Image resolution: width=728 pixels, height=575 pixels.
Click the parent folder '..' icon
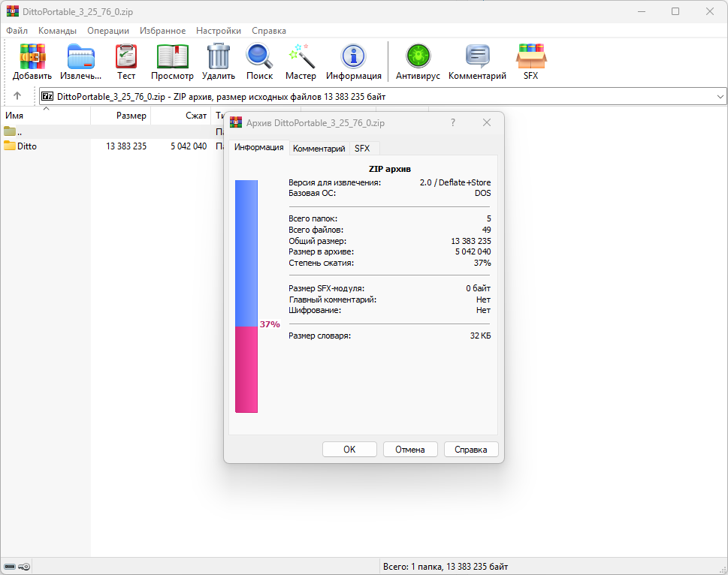[x=10, y=131]
